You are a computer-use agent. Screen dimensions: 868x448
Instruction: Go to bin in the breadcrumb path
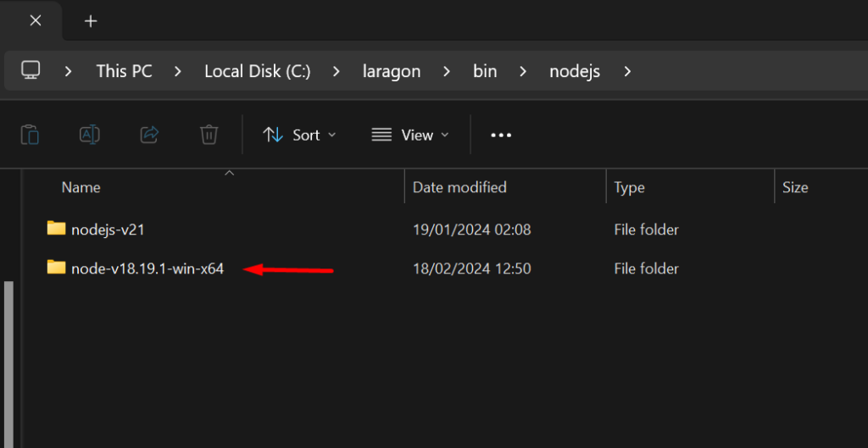point(485,71)
